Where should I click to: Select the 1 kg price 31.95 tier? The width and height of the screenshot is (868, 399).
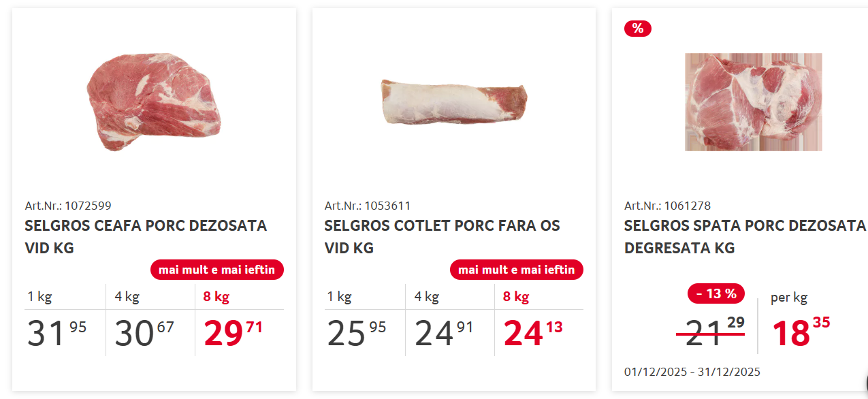click(65, 320)
